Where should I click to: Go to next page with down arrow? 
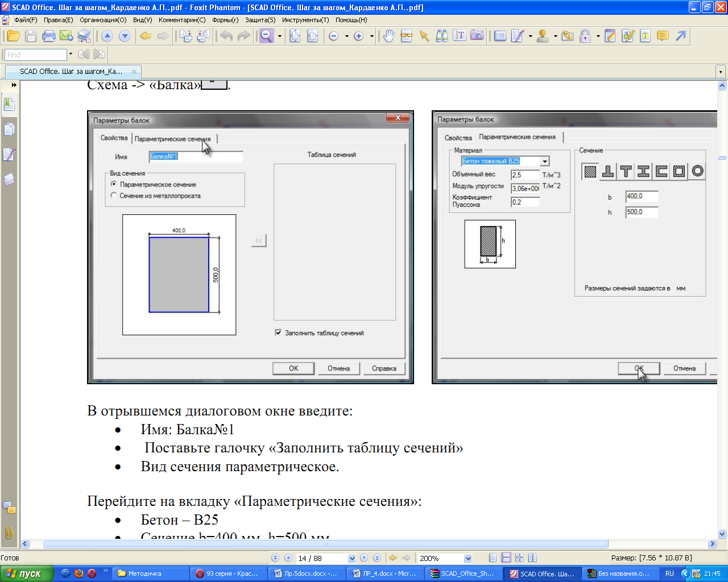click(125, 36)
